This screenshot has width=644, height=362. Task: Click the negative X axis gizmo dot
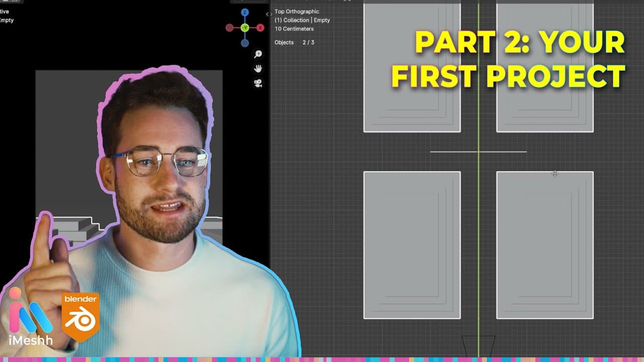coord(229,28)
